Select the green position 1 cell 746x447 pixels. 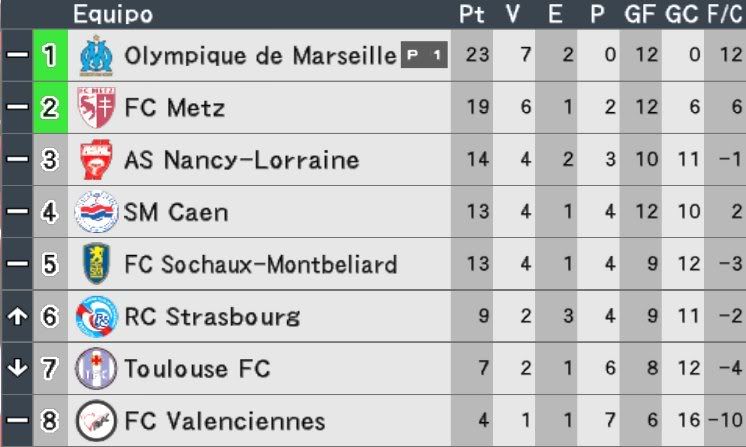[50, 56]
